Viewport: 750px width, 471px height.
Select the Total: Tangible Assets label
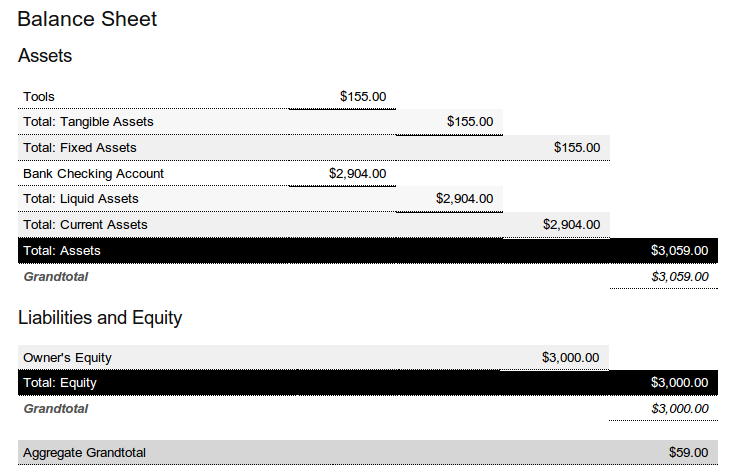(88, 122)
